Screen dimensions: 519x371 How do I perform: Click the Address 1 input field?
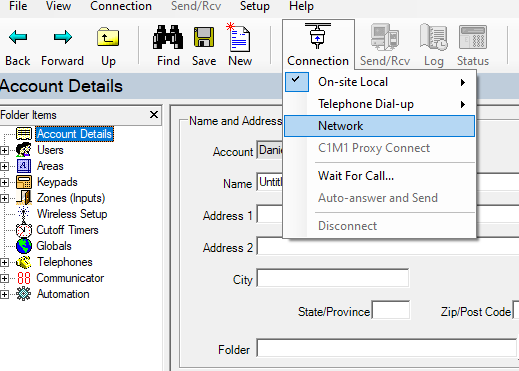pyautogui.click(x=270, y=214)
